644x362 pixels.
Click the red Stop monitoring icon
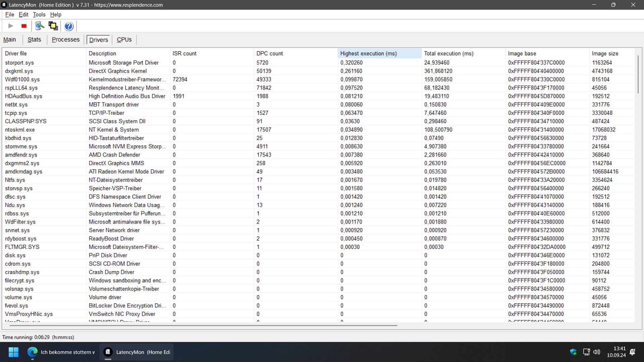coord(24,26)
